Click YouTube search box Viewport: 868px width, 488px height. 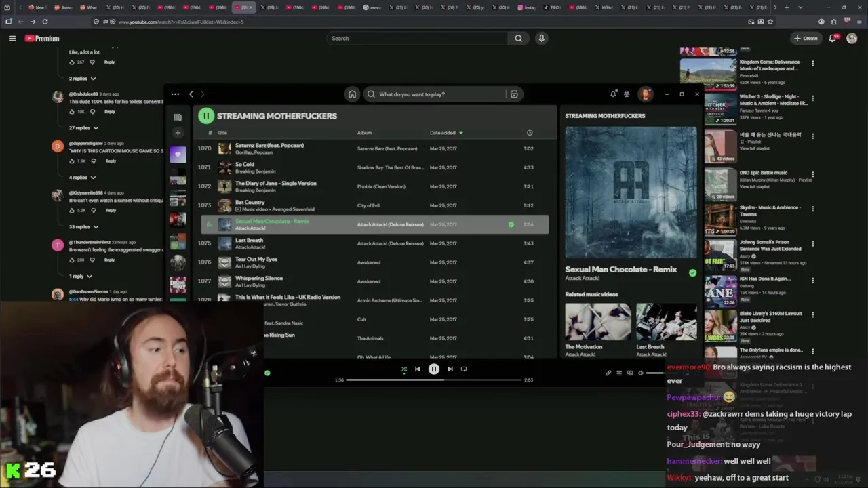tap(417, 39)
